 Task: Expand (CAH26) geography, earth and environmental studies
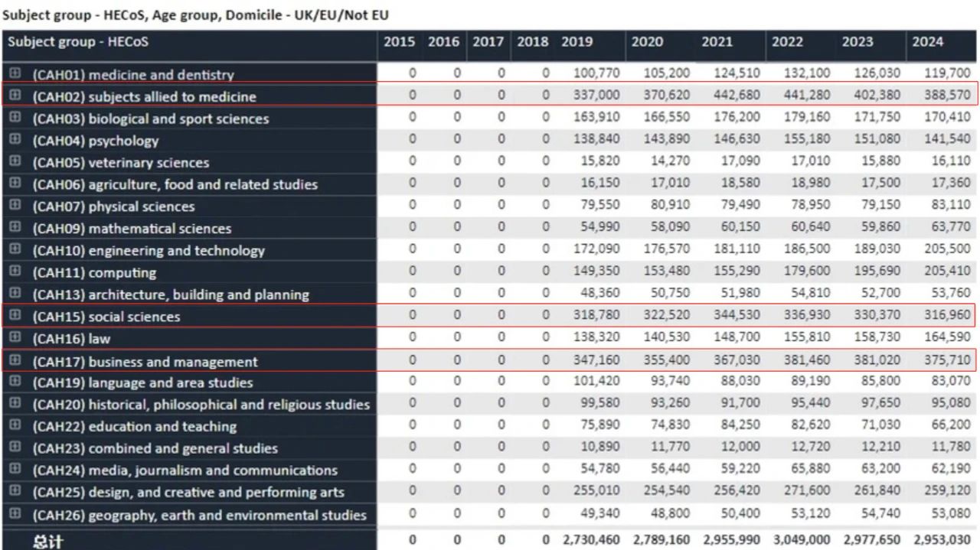click(15, 515)
